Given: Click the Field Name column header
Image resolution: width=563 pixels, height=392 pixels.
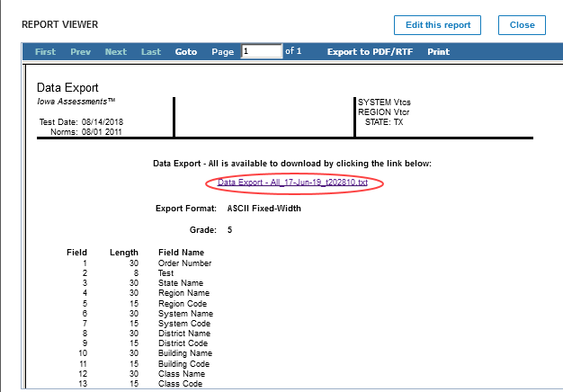Looking at the screenshot, I should point(181,253).
